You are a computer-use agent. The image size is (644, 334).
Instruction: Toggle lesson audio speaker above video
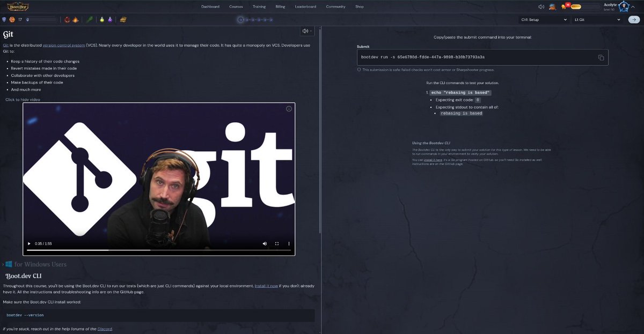coord(307,31)
